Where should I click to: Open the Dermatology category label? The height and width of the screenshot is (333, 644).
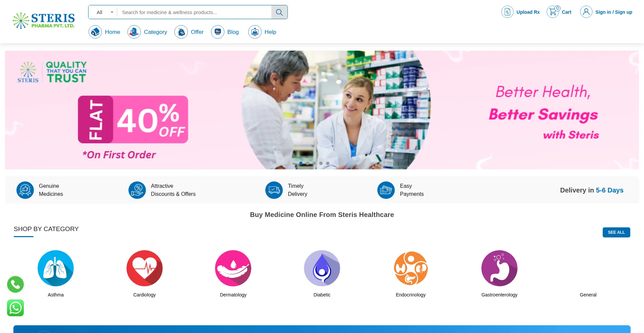pos(233,295)
